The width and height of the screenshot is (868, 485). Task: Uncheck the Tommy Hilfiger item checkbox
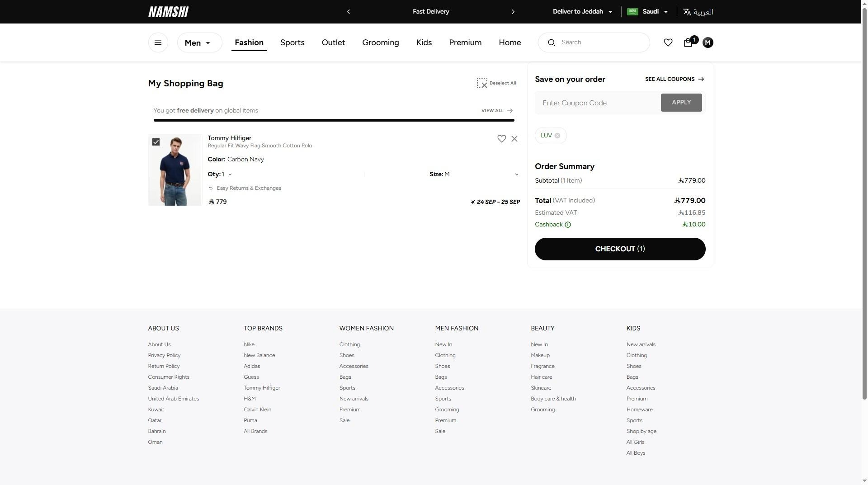(x=156, y=142)
